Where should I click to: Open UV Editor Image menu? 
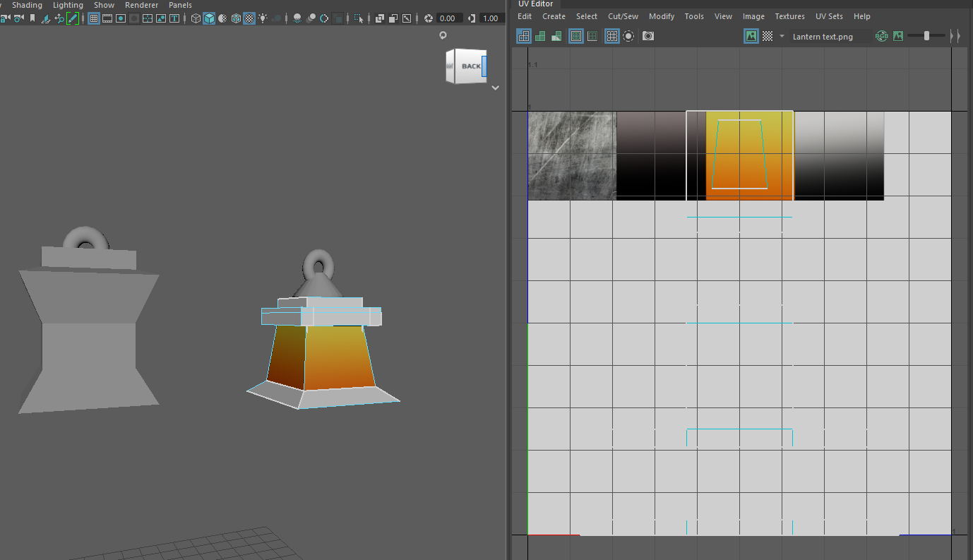click(x=753, y=16)
